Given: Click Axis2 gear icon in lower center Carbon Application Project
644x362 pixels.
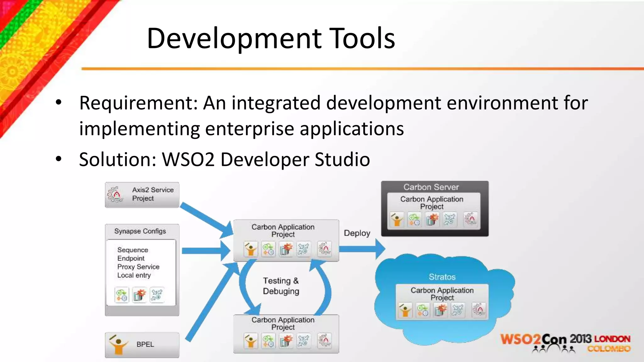Looking at the screenshot, I should click(x=325, y=341).
